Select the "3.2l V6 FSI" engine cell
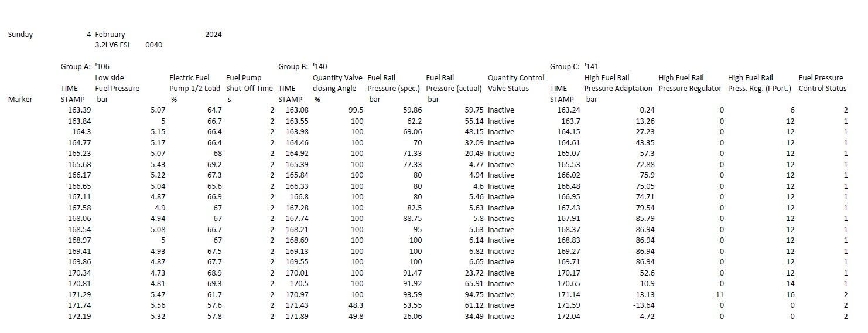 [115, 45]
